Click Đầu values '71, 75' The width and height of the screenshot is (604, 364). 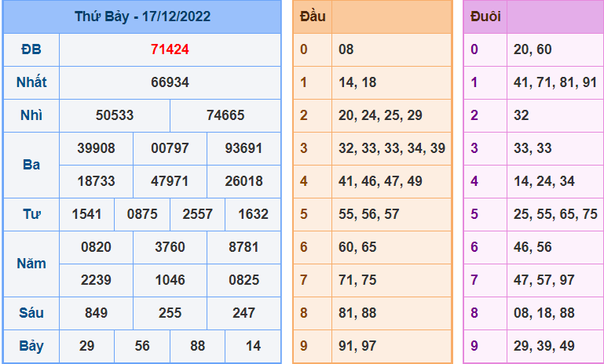click(357, 280)
